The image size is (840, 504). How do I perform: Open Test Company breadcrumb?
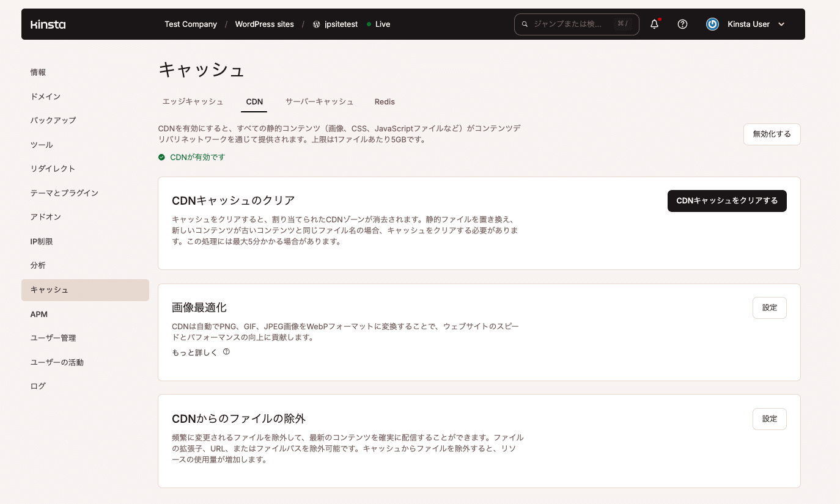(191, 24)
